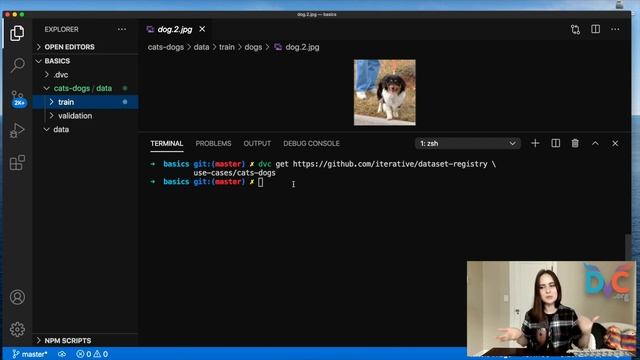This screenshot has height=360, width=640.
Task: Click the EXPLORER panel title
Action: [x=62, y=29]
